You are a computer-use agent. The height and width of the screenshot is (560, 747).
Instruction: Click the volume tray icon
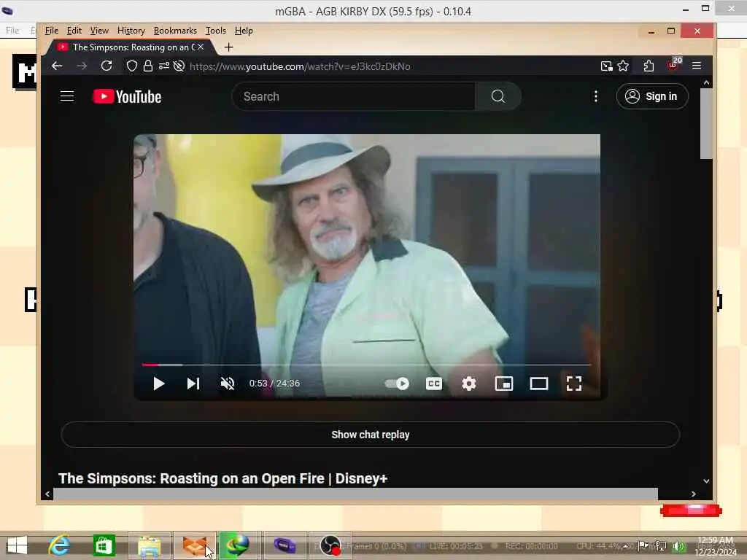click(678, 546)
